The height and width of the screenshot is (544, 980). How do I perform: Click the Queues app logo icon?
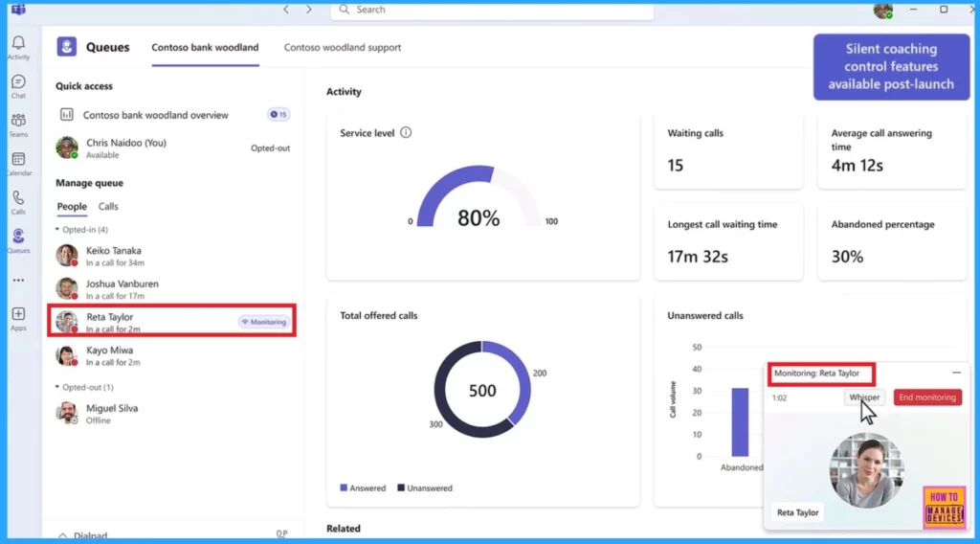tap(67, 47)
